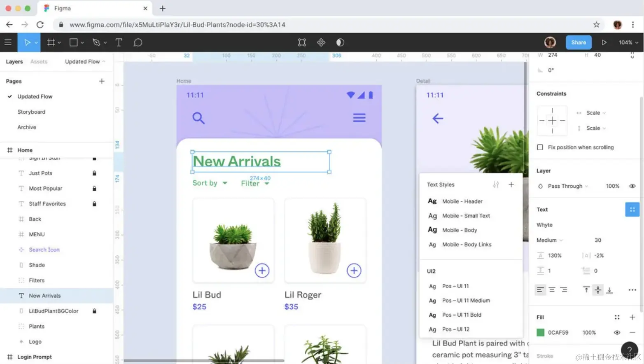The height and width of the screenshot is (364, 644).
Task: Open fill styles four-dot icon
Action: pyautogui.click(x=617, y=317)
